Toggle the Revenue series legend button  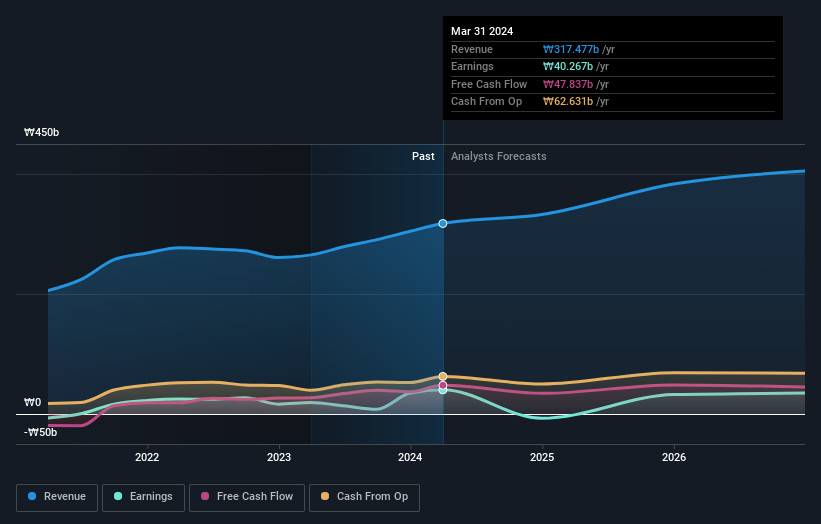[x=57, y=497]
